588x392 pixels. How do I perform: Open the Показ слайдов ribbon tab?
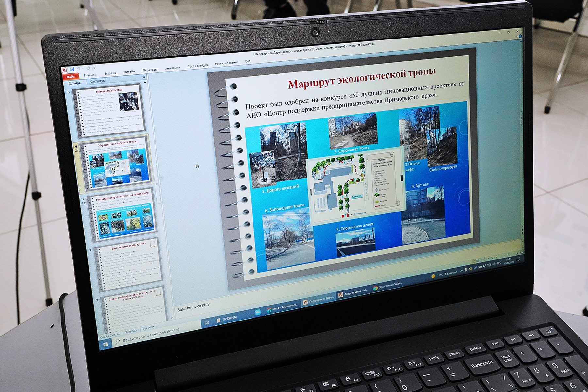coord(197,66)
